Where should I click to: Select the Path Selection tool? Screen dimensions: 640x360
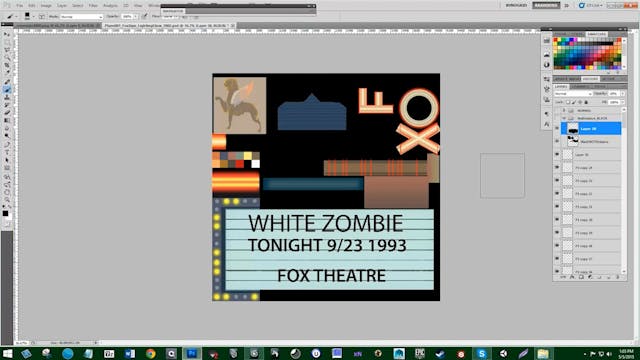(x=7, y=160)
